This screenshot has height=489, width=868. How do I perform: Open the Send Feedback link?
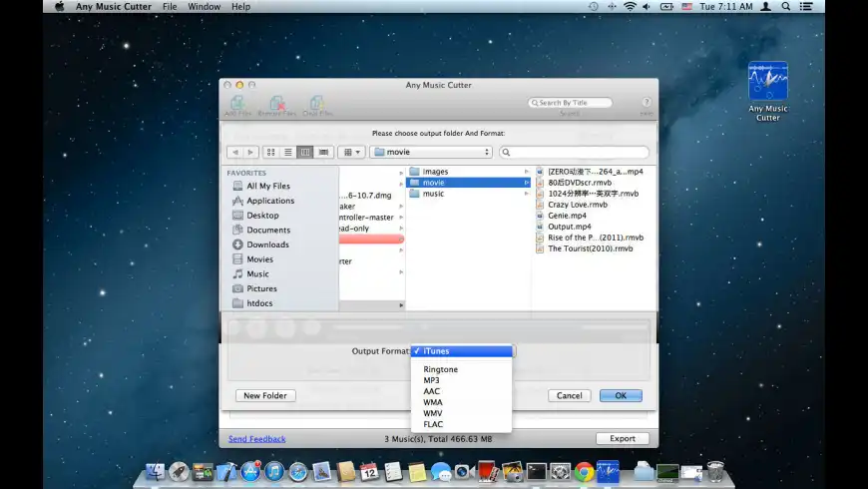[x=256, y=439]
